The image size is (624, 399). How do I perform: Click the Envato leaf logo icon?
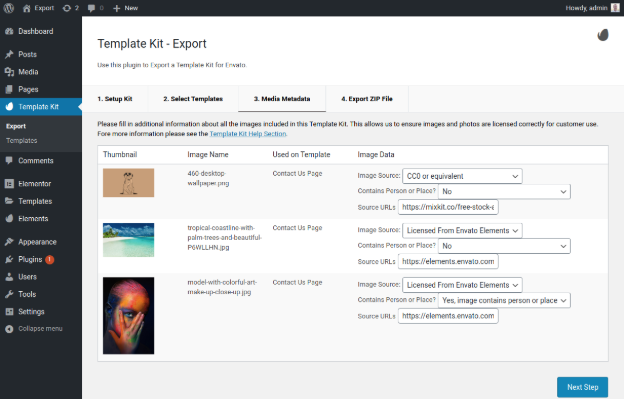[603, 35]
